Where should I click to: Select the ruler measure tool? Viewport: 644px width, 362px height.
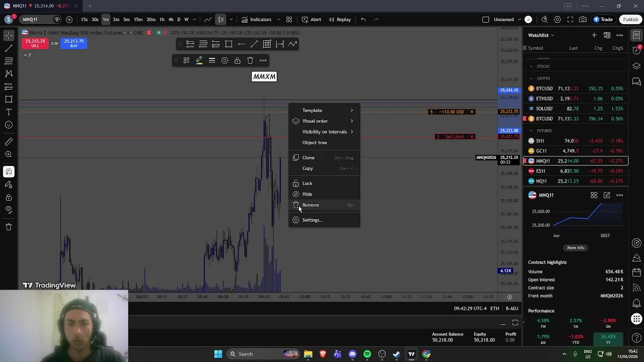tap(9, 142)
